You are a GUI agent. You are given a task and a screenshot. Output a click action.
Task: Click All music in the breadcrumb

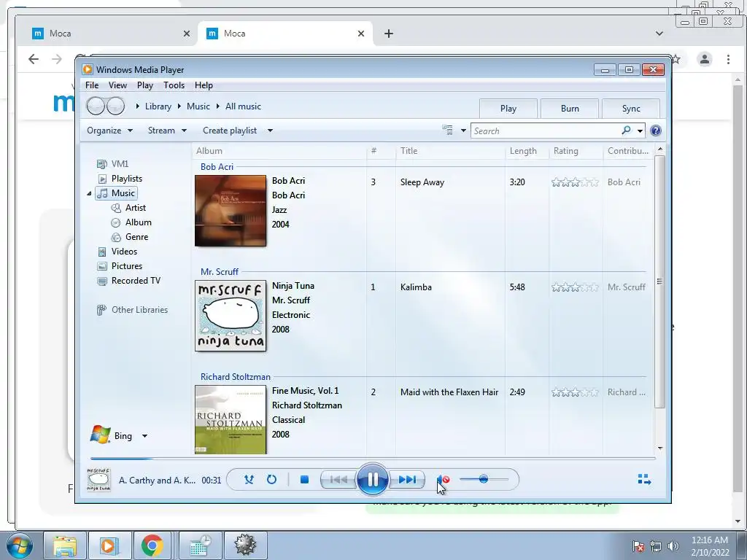point(243,106)
